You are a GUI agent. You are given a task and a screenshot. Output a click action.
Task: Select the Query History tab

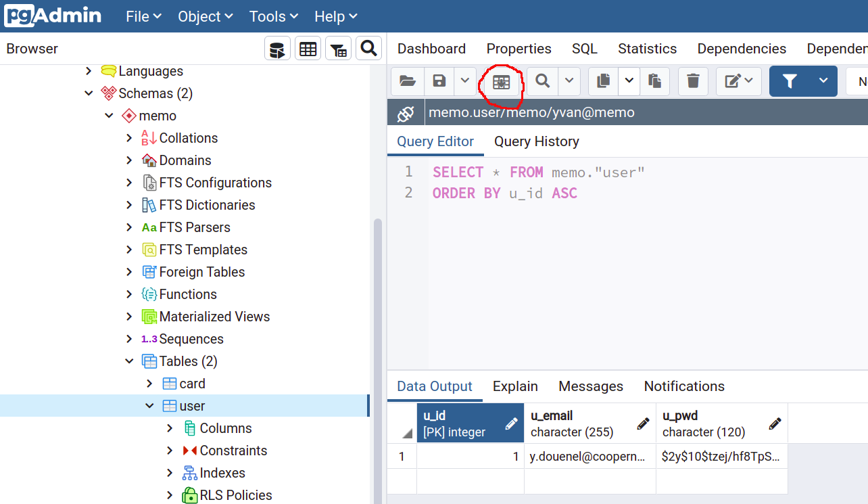(536, 141)
